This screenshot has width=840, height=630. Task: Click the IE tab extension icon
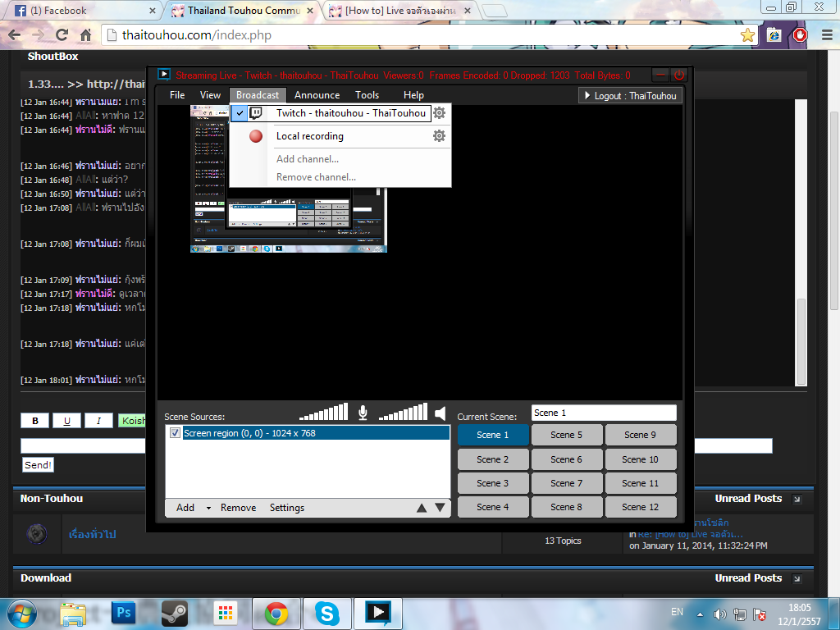(x=774, y=35)
